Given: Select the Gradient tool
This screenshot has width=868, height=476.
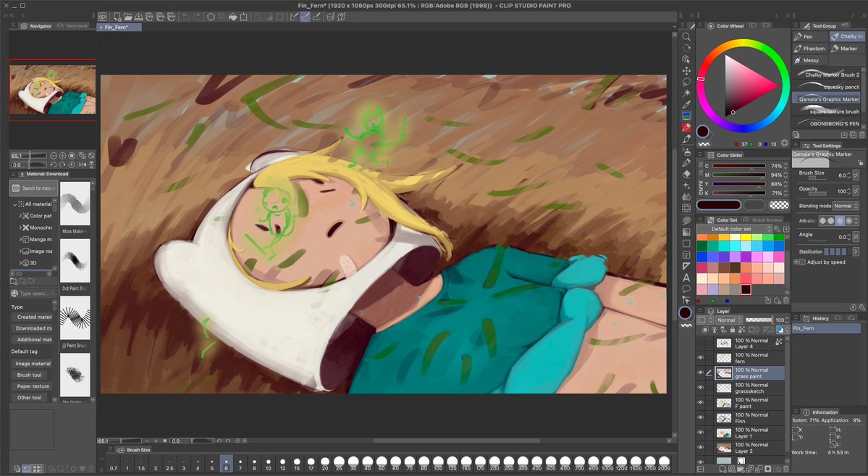Looking at the screenshot, I should [x=686, y=232].
